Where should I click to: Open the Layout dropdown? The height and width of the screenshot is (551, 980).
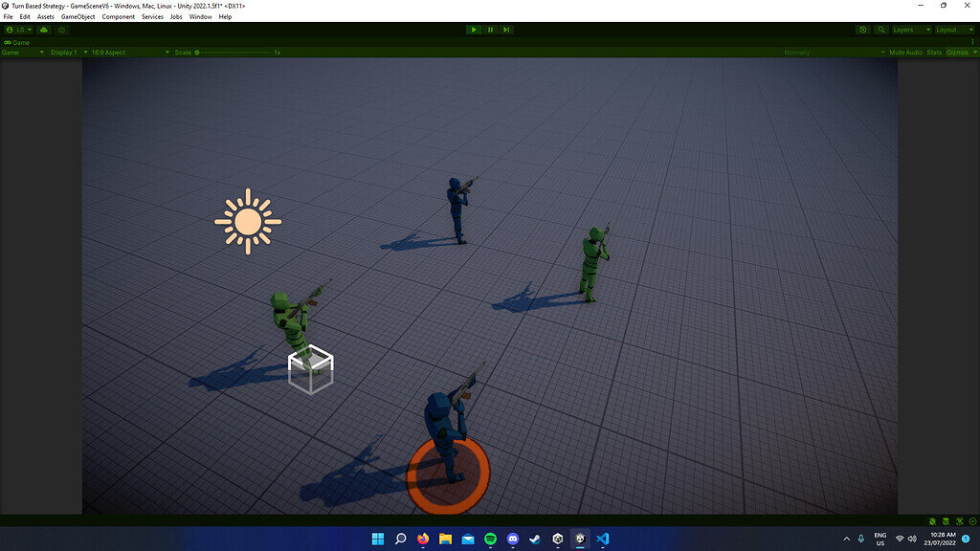point(950,30)
